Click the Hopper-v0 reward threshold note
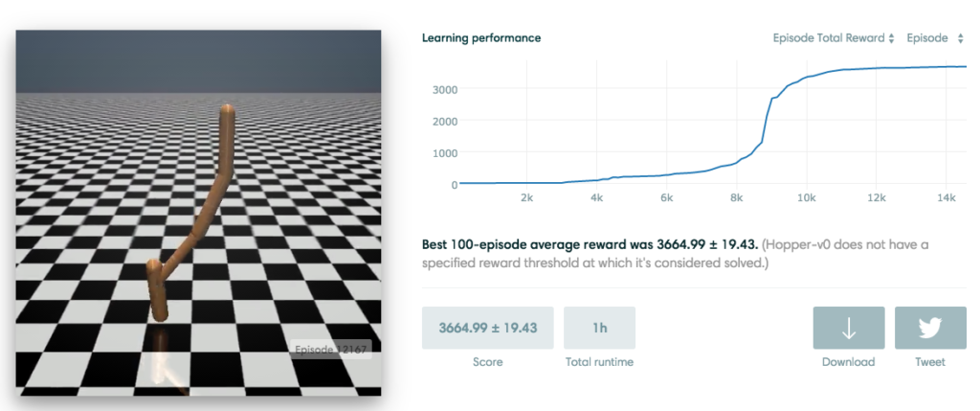 pos(675,254)
